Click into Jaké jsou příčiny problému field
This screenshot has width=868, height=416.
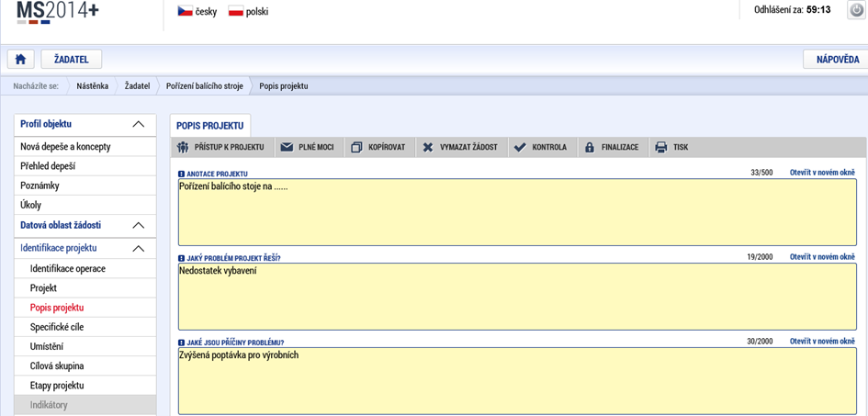[x=517, y=381]
